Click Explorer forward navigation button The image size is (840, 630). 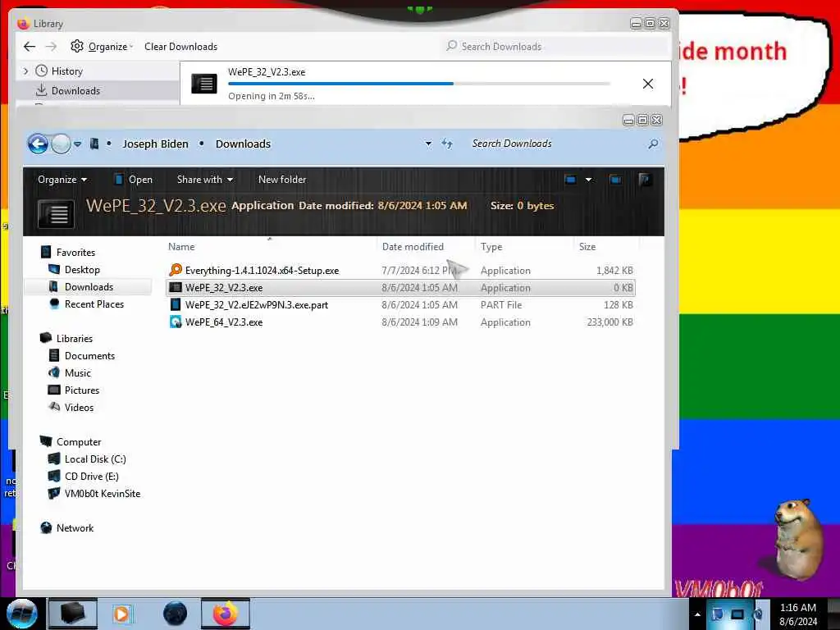pos(61,144)
